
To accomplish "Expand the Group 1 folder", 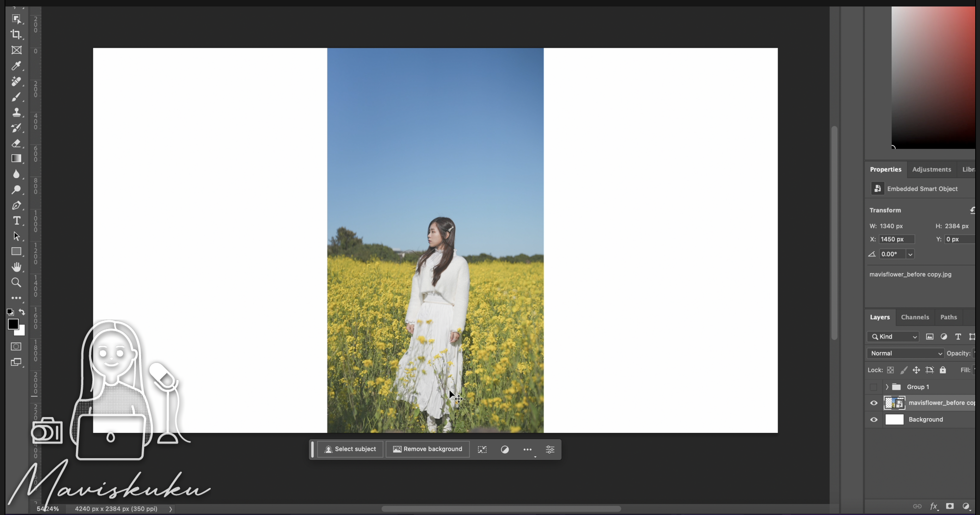I will pyautogui.click(x=887, y=387).
